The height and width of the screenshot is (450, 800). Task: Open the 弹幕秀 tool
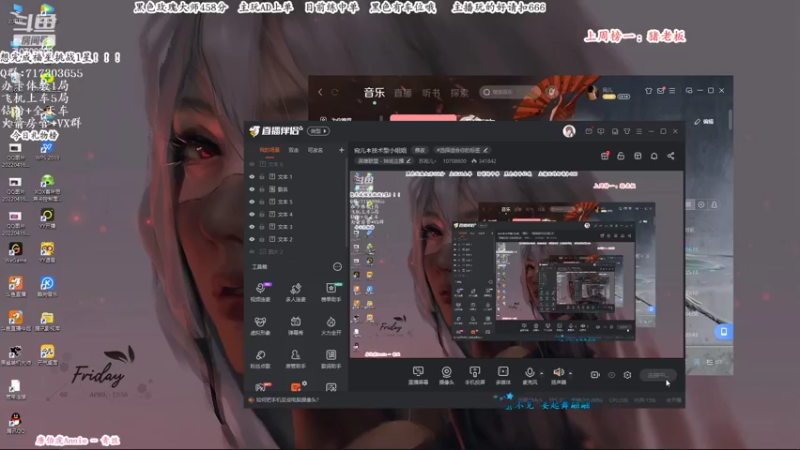click(x=295, y=326)
